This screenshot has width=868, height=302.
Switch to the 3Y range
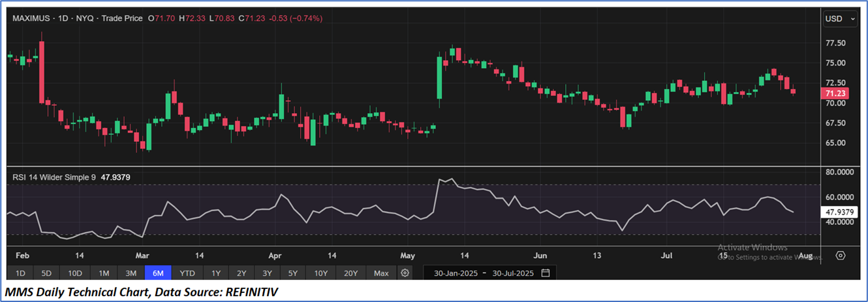click(x=267, y=273)
